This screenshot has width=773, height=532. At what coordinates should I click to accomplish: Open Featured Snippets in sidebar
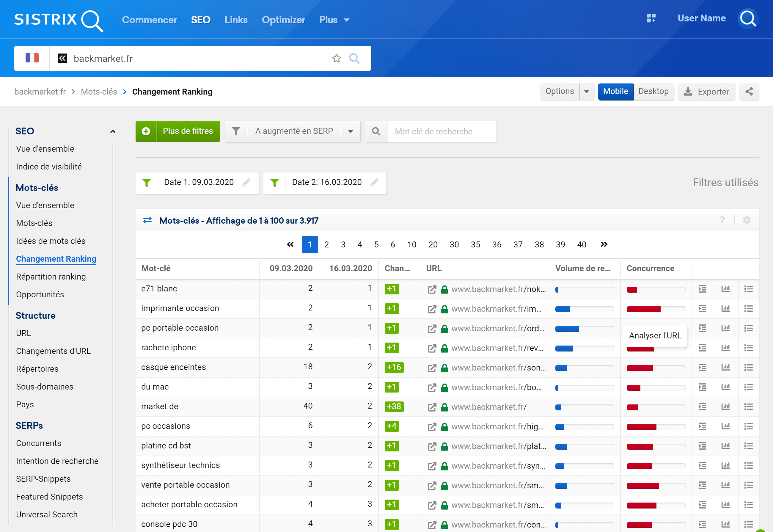(49, 497)
